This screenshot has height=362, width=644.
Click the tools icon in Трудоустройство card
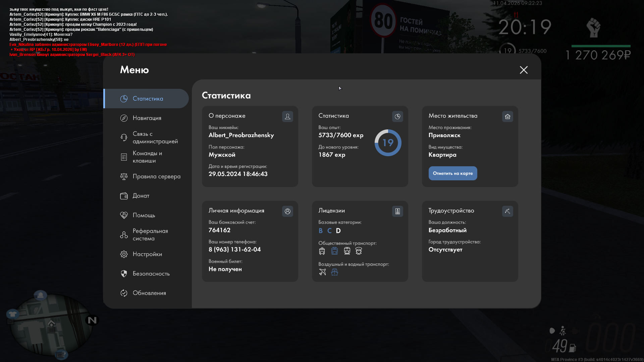507,211
